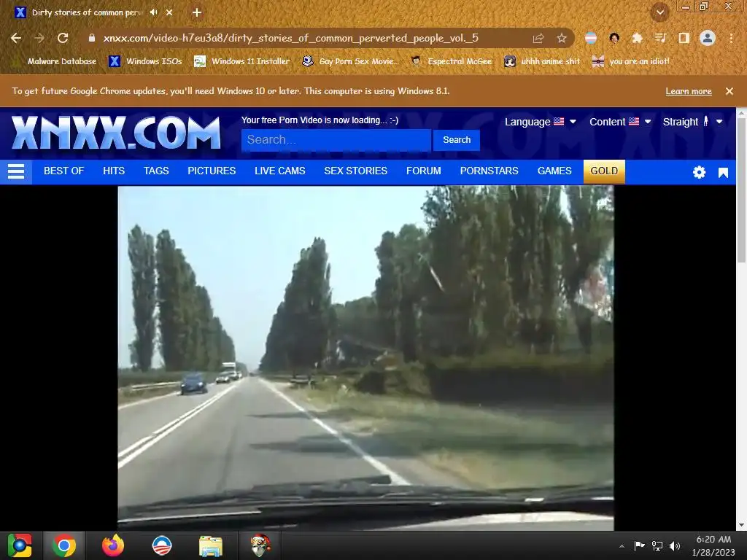This screenshot has height=560, width=747.
Task: Launch Firefox from the taskbar
Action: pos(113,545)
